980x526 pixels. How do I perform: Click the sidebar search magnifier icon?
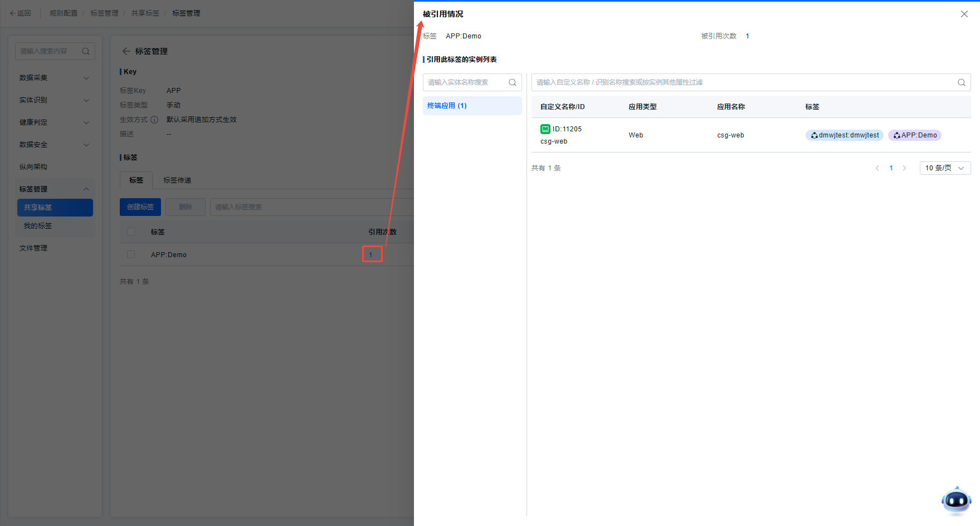[86, 51]
